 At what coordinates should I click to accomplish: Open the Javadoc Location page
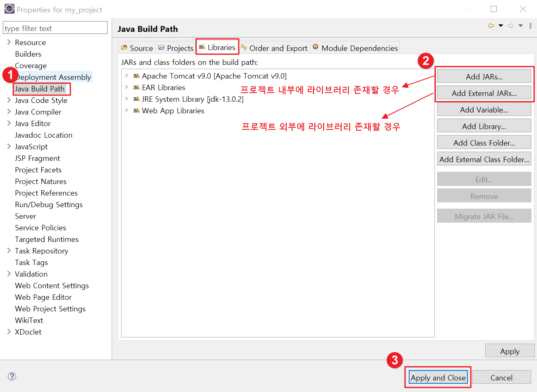coord(43,135)
